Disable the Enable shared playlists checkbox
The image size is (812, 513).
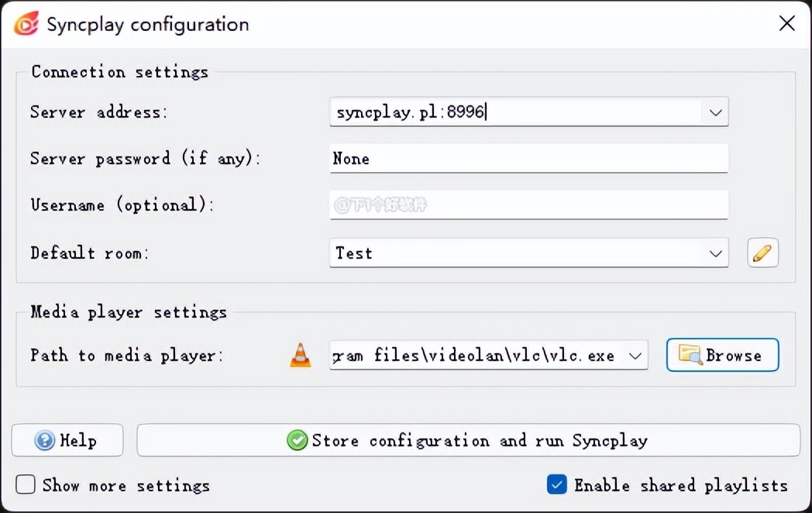[556, 485]
